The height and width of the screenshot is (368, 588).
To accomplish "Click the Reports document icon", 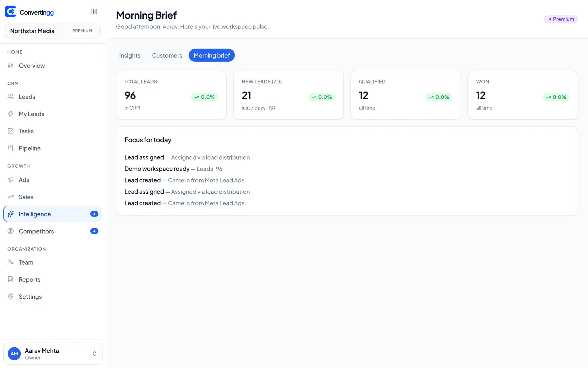I will pos(11,279).
